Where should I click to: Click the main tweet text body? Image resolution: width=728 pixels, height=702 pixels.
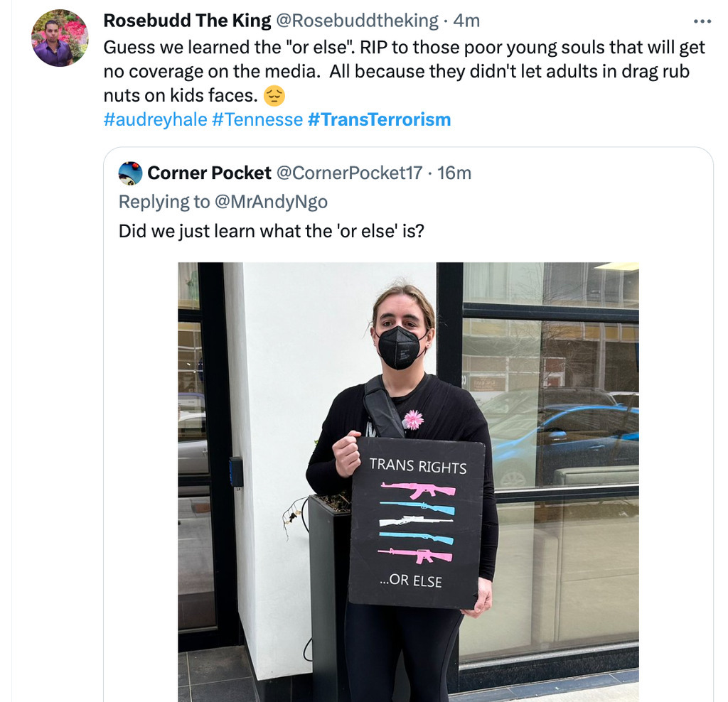point(405,72)
